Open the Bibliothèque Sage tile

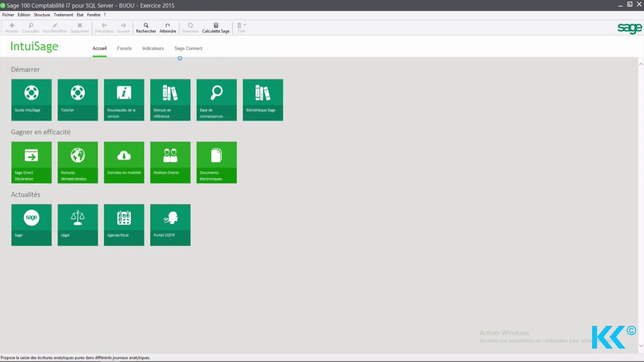[x=263, y=100]
